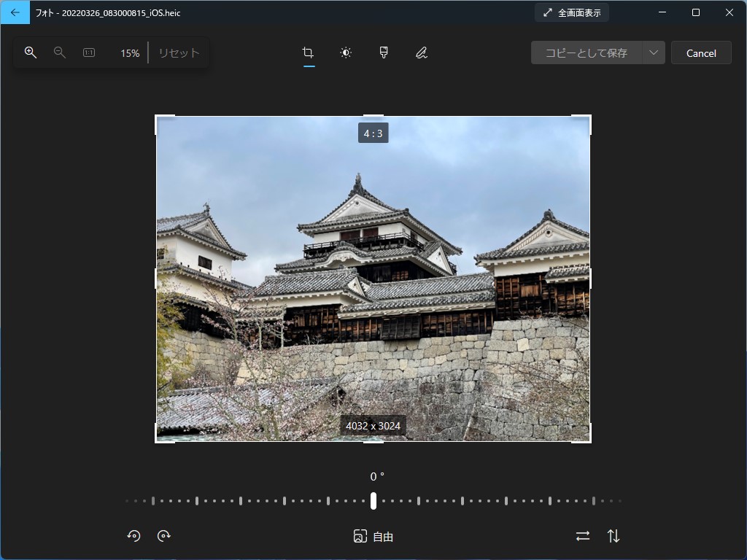Viewport: 747px width, 560px height.
Task: Click the 4:3 ratio badge
Action: [373, 133]
